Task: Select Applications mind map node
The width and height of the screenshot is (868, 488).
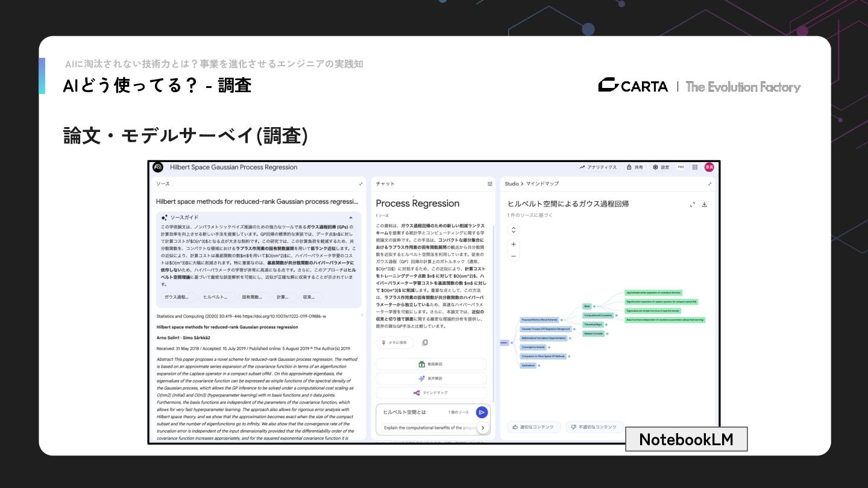Action: (528, 366)
